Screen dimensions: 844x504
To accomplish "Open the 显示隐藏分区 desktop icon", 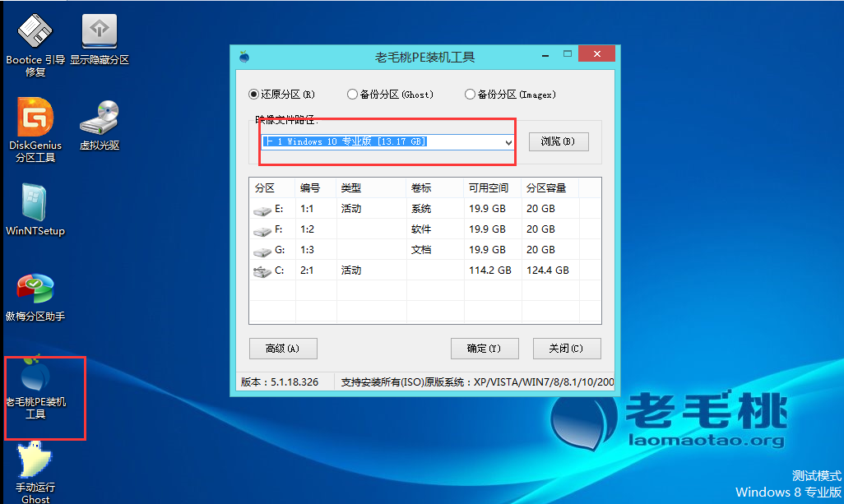I will coord(100,39).
